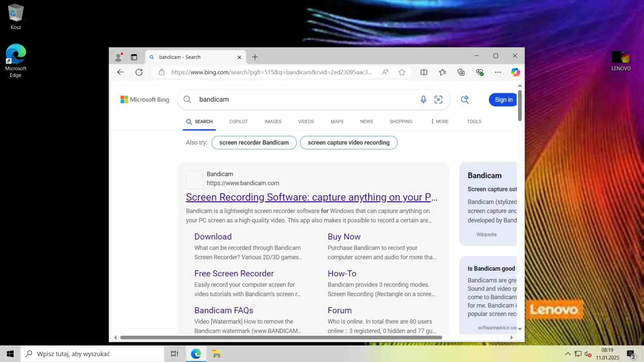This screenshot has width=644, height=362.
Task: Open visual search camera icon
Action: point(438,100)
